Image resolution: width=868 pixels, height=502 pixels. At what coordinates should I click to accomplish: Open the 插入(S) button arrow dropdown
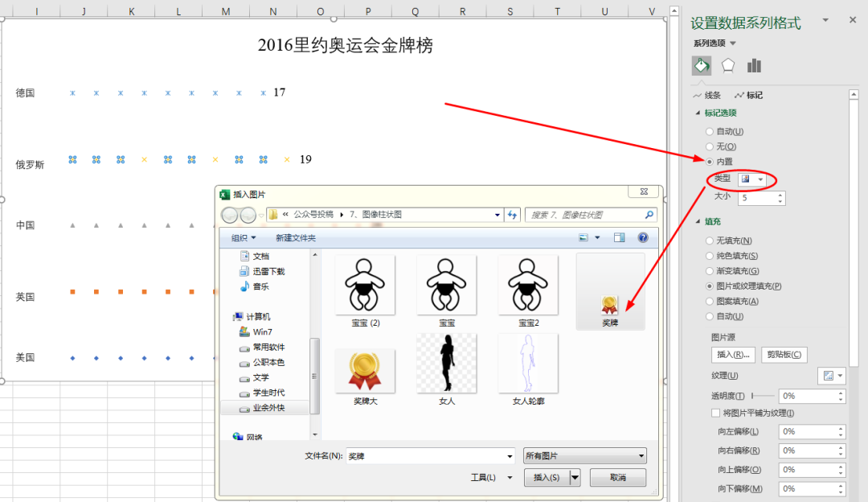[x=575, y=477]
